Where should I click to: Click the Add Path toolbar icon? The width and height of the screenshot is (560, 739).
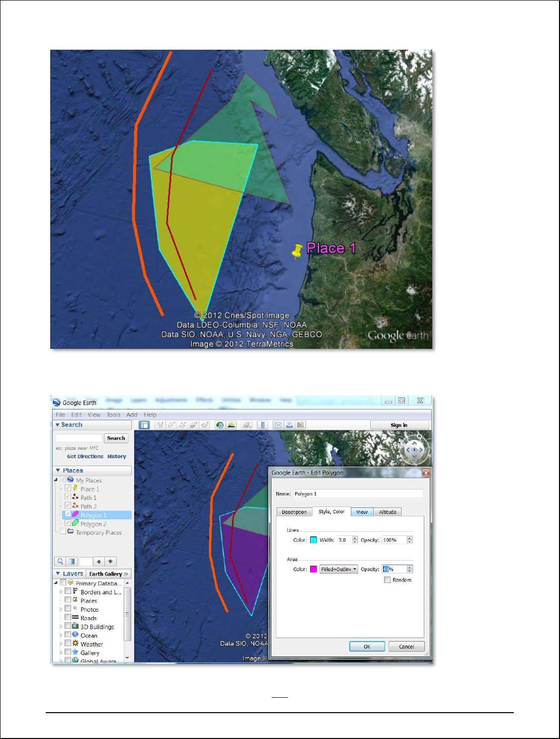point(182,425)
